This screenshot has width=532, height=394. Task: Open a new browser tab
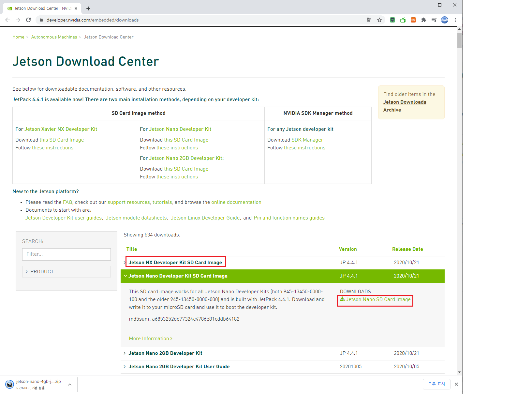(x=88, y=8)
